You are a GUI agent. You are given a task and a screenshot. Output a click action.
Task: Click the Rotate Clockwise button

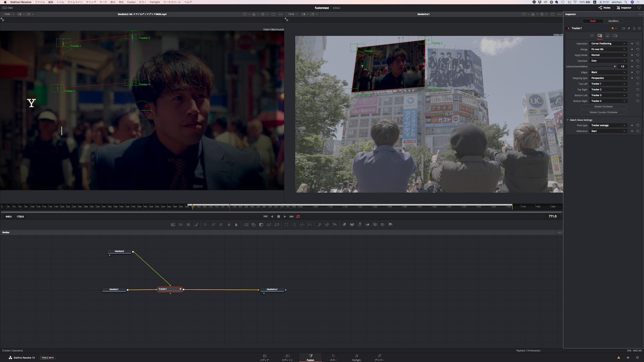pos(603,106)
